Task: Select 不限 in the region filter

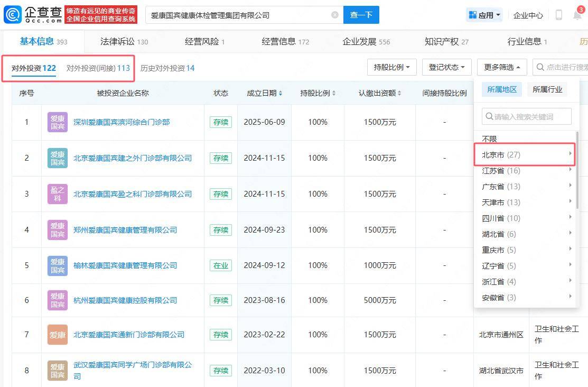Action: (x=489, y=139)
